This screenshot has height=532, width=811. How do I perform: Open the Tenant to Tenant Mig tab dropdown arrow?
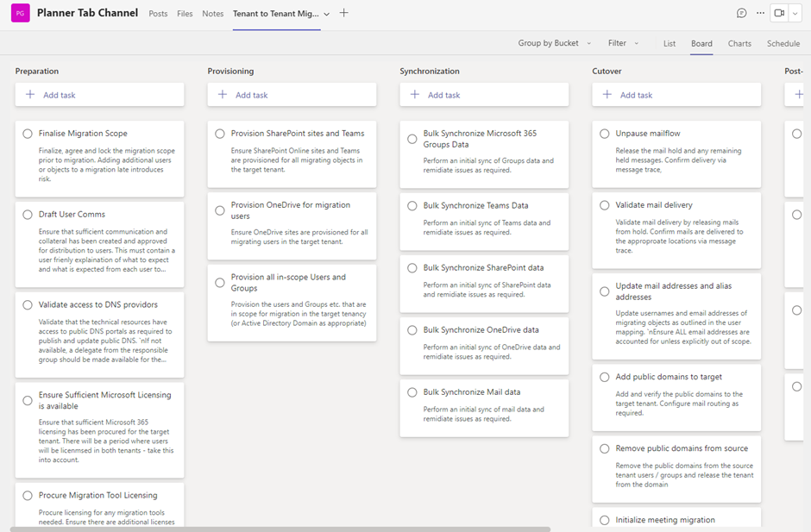pos(326,15)
